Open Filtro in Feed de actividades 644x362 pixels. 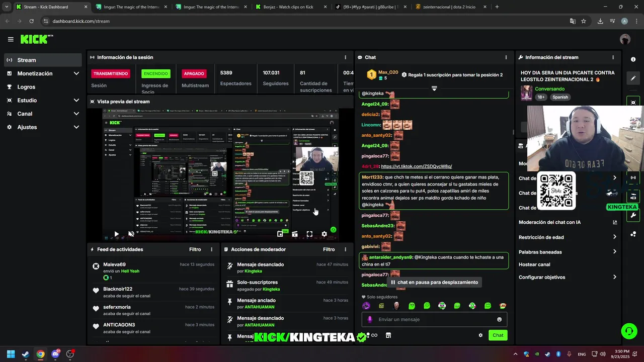pyautogui.click(x=195, y=249)
